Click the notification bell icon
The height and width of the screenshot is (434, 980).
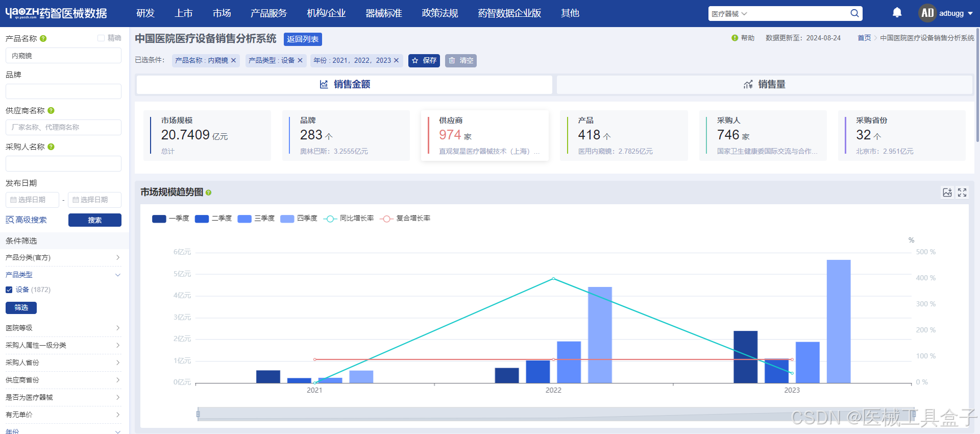[897, 13]
